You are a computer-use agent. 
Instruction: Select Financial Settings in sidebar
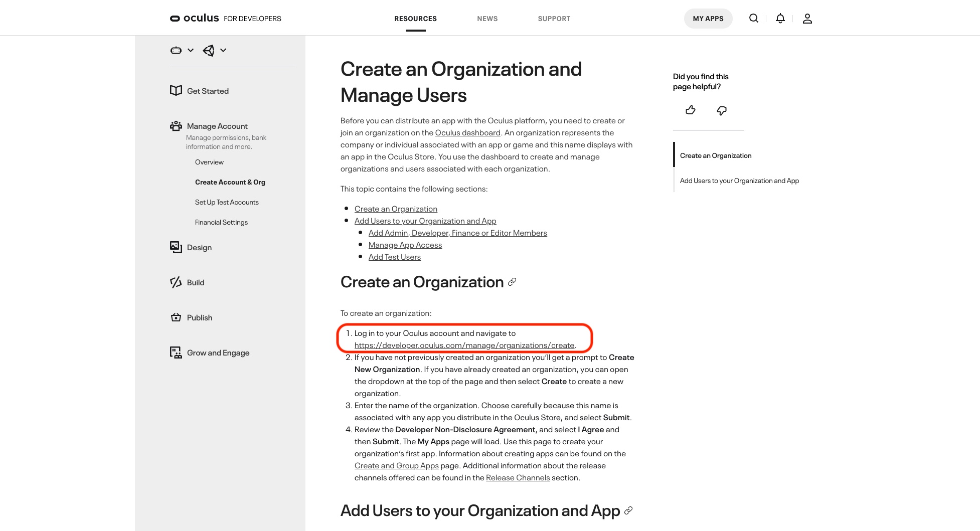click(221, 222)
